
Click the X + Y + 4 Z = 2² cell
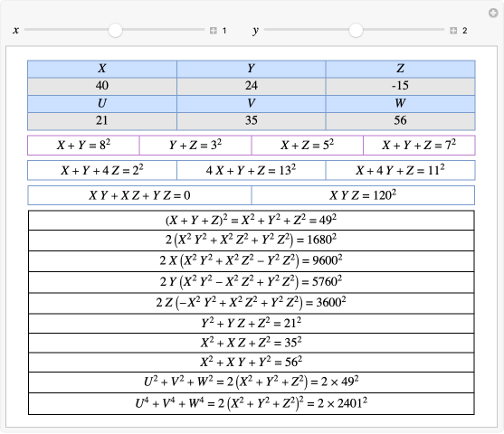click(102, 170)
